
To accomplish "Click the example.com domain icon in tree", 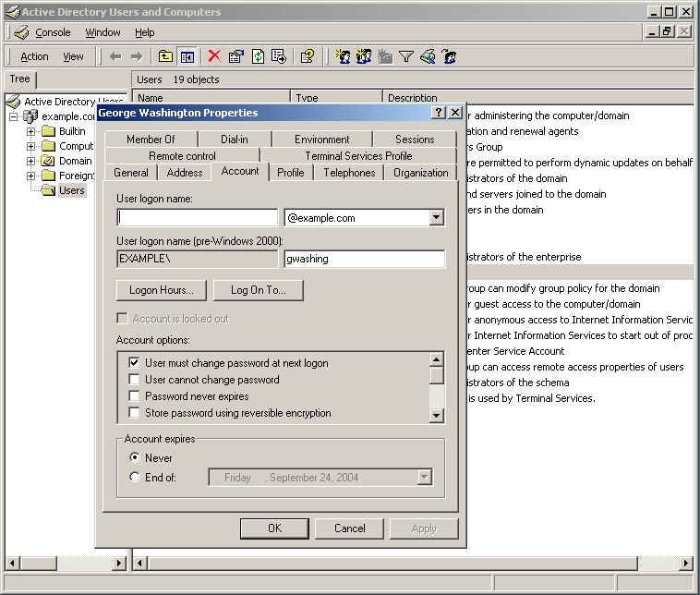I will pos(30,116).
